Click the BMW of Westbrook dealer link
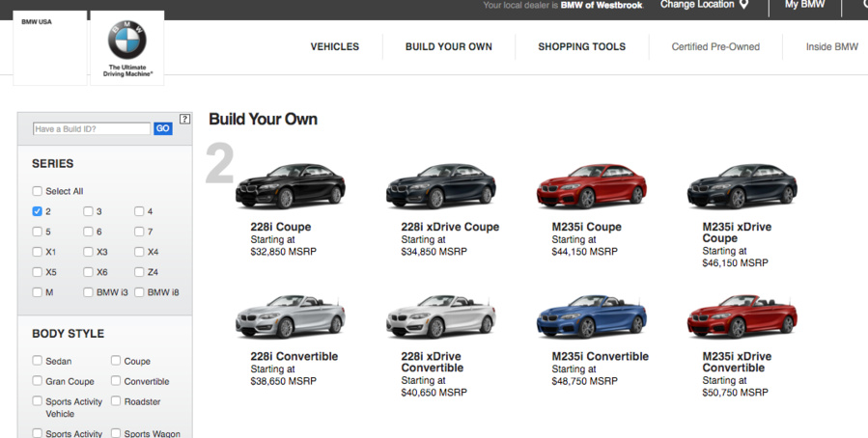 tap(602, 5)
